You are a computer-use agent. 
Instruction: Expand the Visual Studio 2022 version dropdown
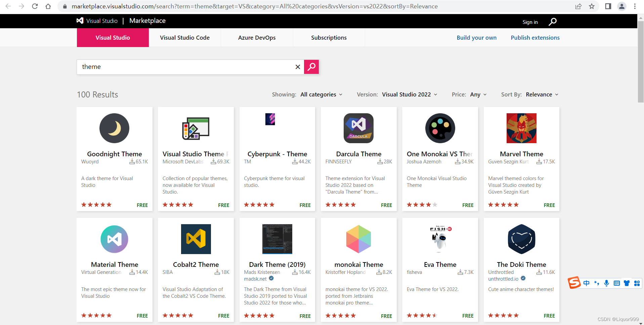pyautogui.click(x=410, y=94)
